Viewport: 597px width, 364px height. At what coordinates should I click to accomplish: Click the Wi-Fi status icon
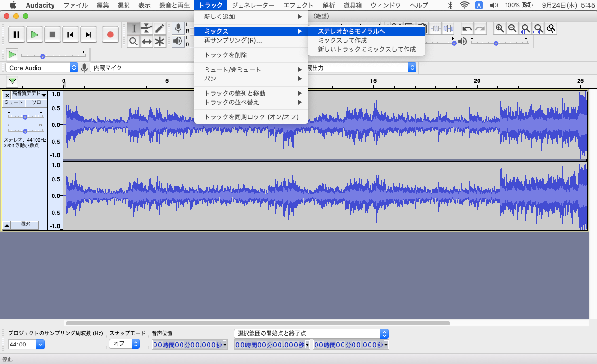(x=464, y=5)
